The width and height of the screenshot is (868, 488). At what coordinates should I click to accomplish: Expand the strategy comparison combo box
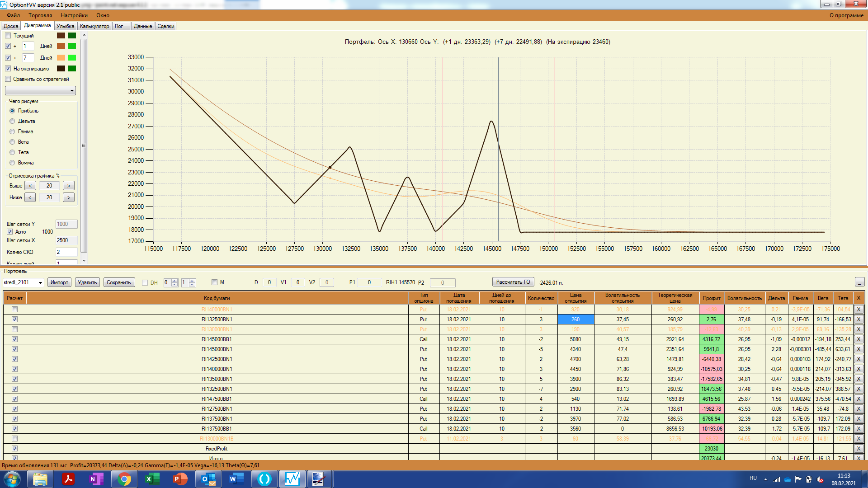click(72, 91)
